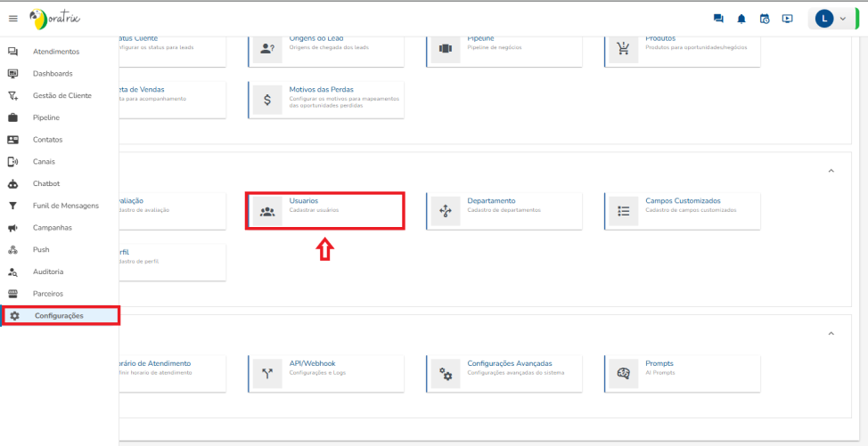Collapse the section containing Usuarios

pyautogui.click(x=831, y=171)
